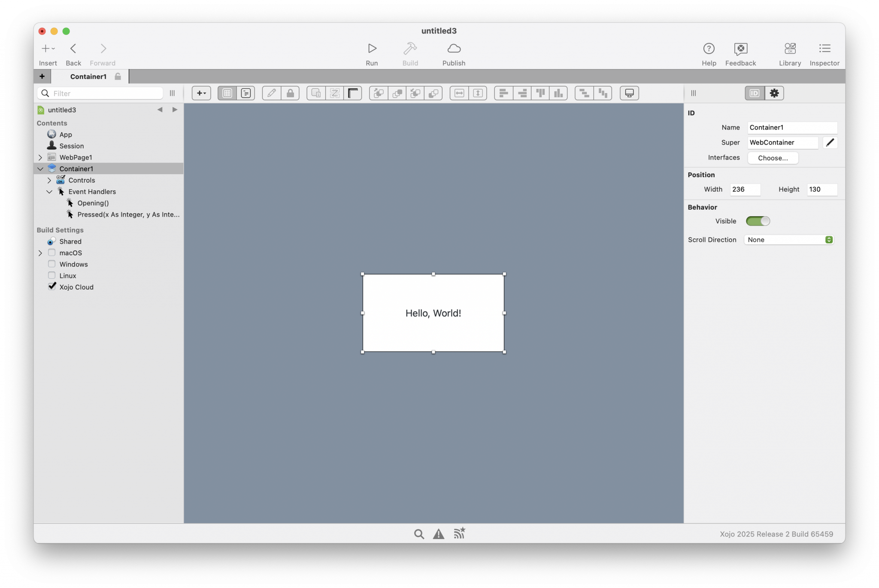Click the Build hammer icon

tap(410, 48)
